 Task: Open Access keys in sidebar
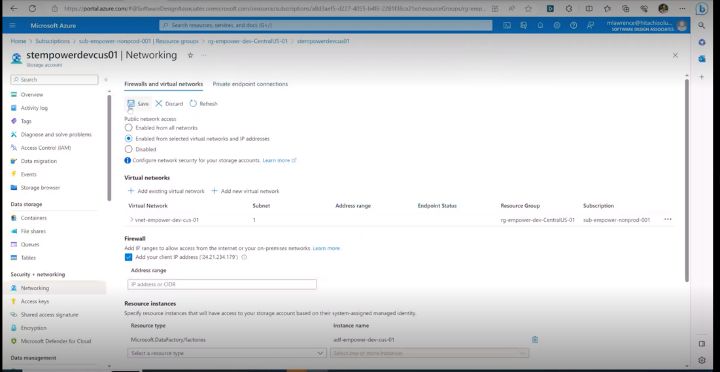pos(35,301)
